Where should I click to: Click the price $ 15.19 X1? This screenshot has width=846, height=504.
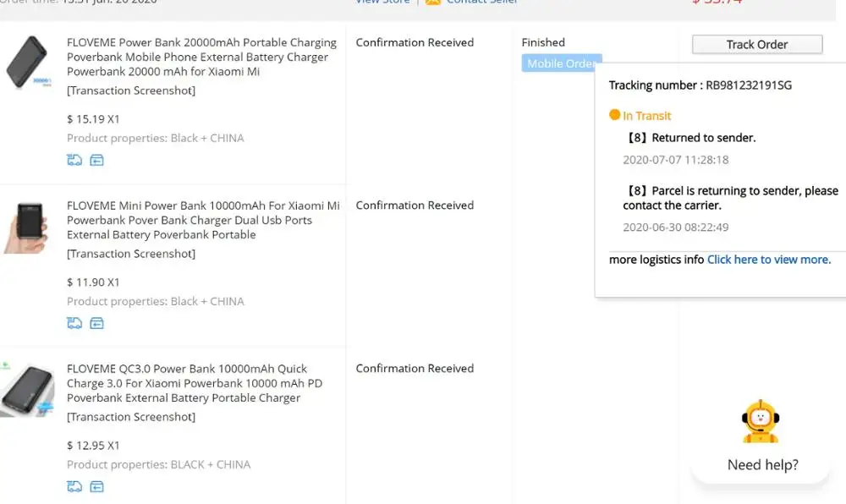pos(93,119)
